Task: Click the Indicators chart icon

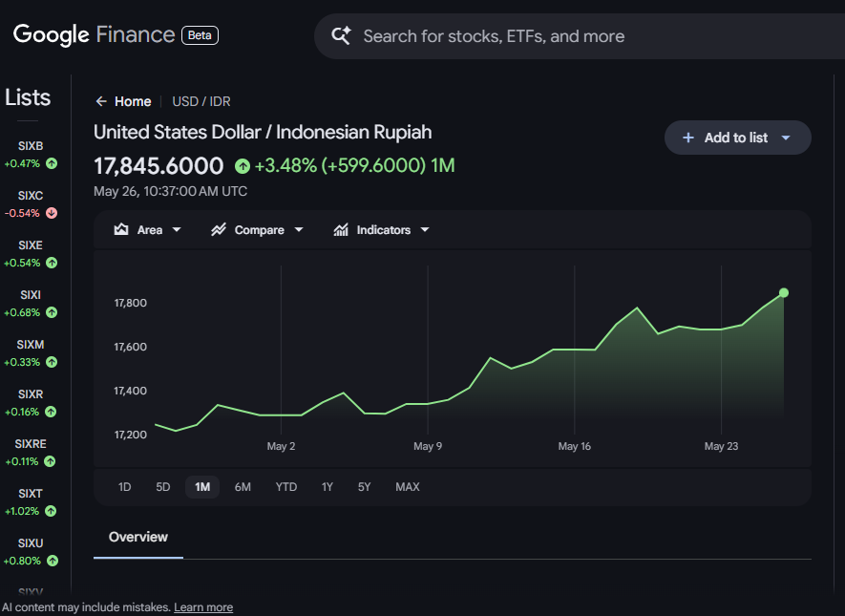Action: (341, 229)
